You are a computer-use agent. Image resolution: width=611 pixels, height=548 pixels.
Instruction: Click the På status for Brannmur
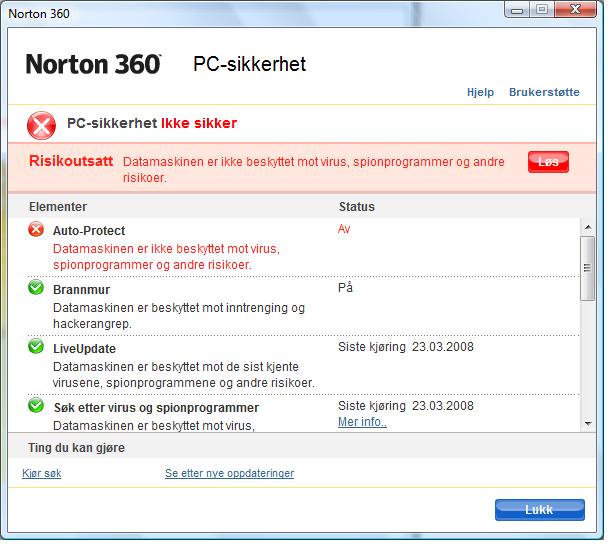[345, 287]
